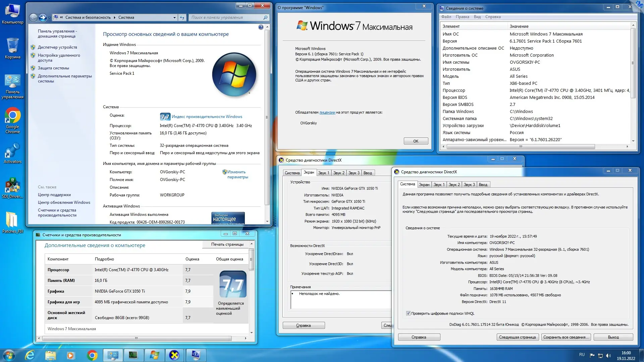644x362 pixels.
Task: Click the Start orb button
Action: click(x=9, y=355)
